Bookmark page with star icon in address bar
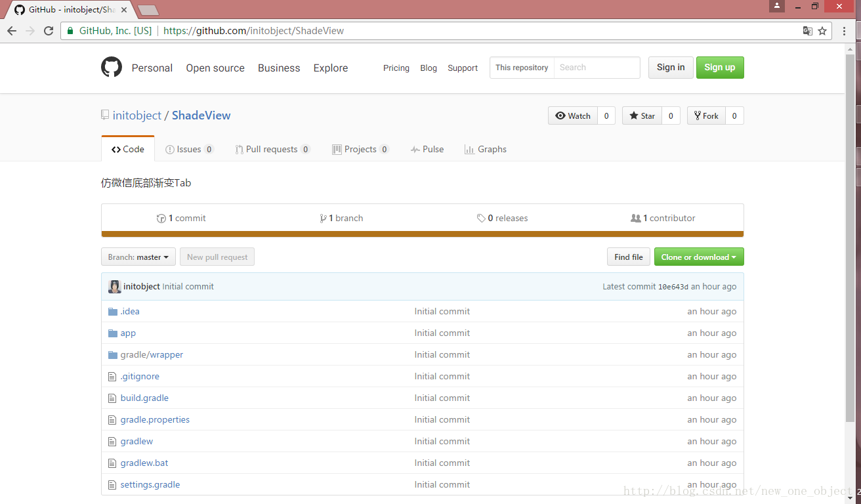This screenshot has height=504, width=861. point(823,31)
